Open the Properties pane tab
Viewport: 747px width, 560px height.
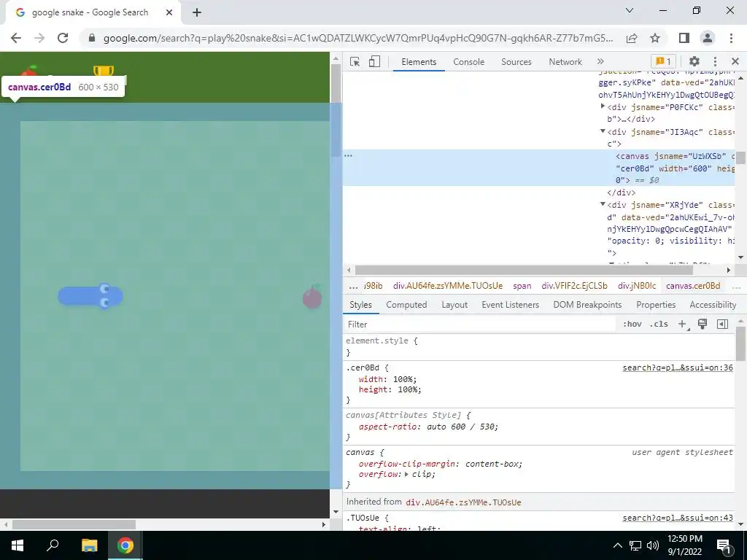[656, 305]
